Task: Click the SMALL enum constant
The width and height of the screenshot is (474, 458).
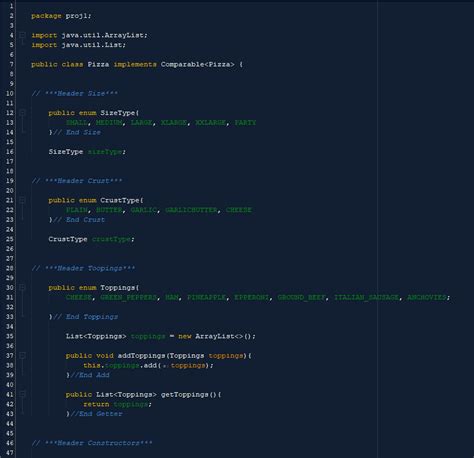Action: click(x=77, y=122)
